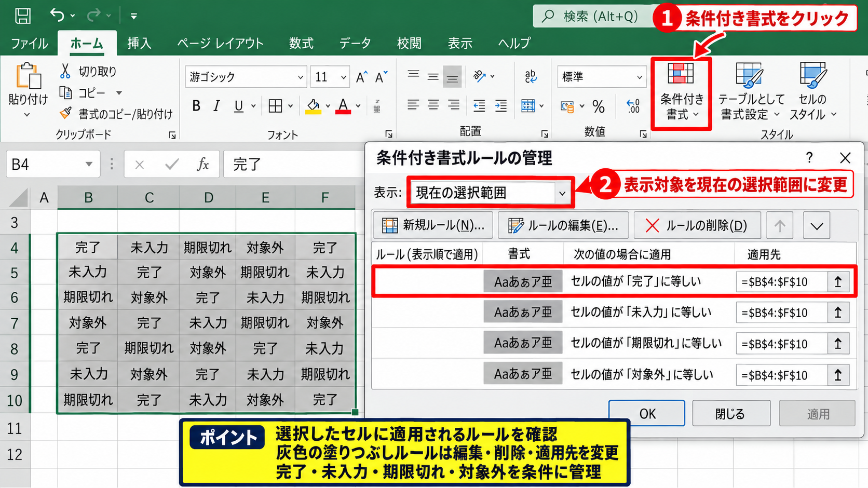
Task: Switch to the 数式 tab
Action: 301,43
